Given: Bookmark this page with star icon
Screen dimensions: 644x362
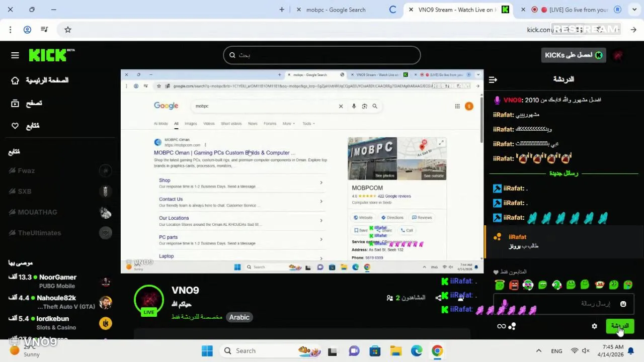Looking at the screenshot, I should pos(68,30).
